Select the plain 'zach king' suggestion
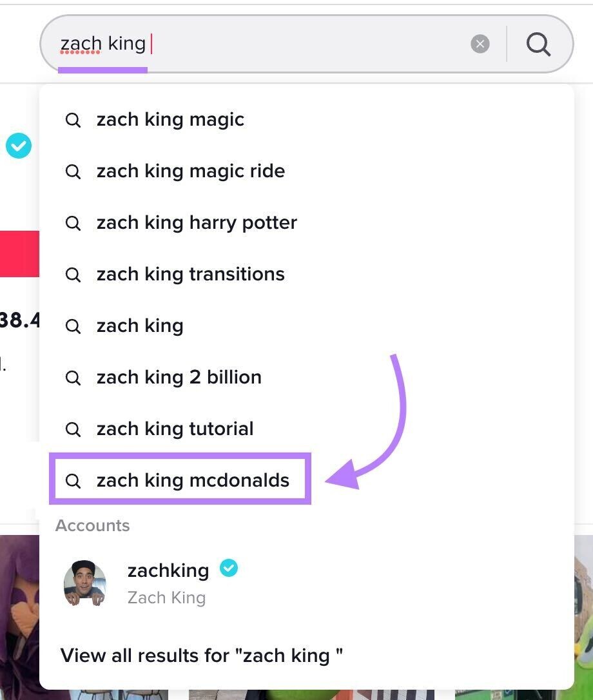Viewport: 593px width, 700px height. (139, 326)
